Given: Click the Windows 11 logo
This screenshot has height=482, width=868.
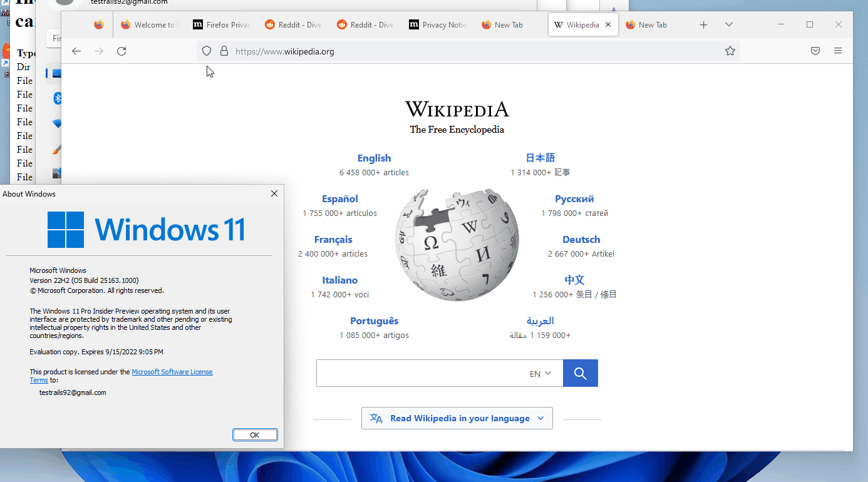Looking at the screenshot, I should (147, 230).
